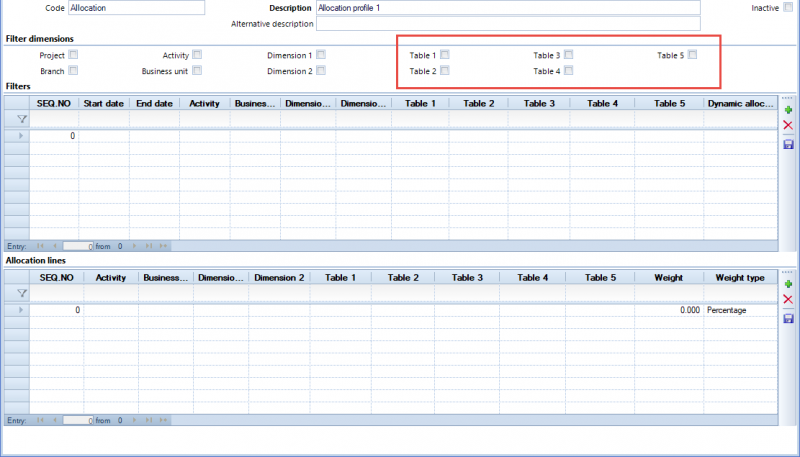
Task: Check the Business unit checkbox
Action: (x=197, y=70)
